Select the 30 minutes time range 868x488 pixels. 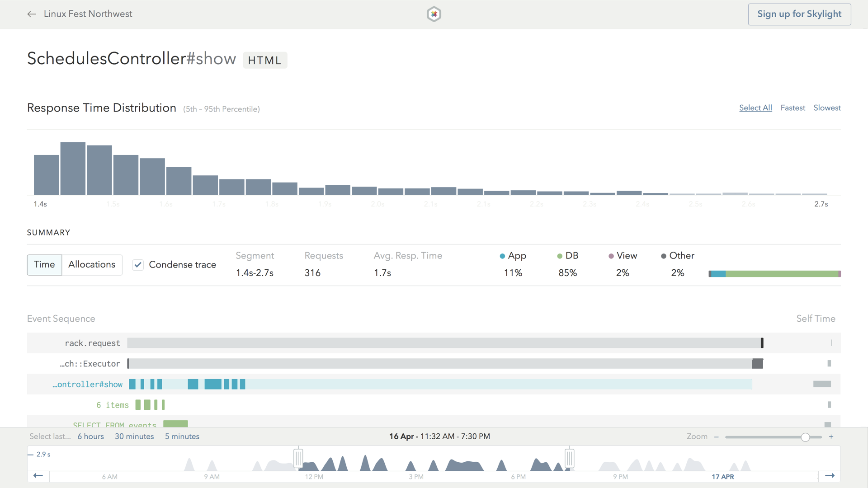134,436
